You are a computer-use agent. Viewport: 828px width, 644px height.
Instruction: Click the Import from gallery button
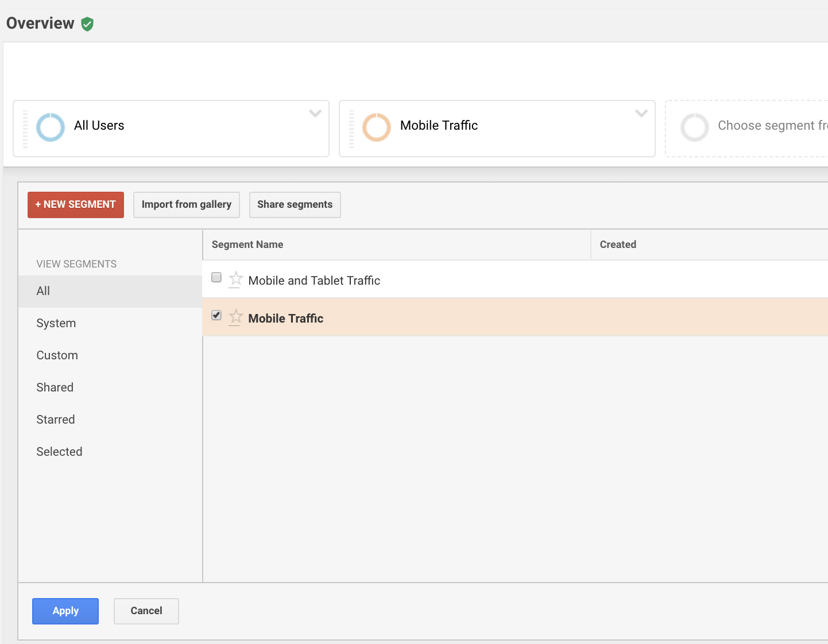click(x=187, y=205)
